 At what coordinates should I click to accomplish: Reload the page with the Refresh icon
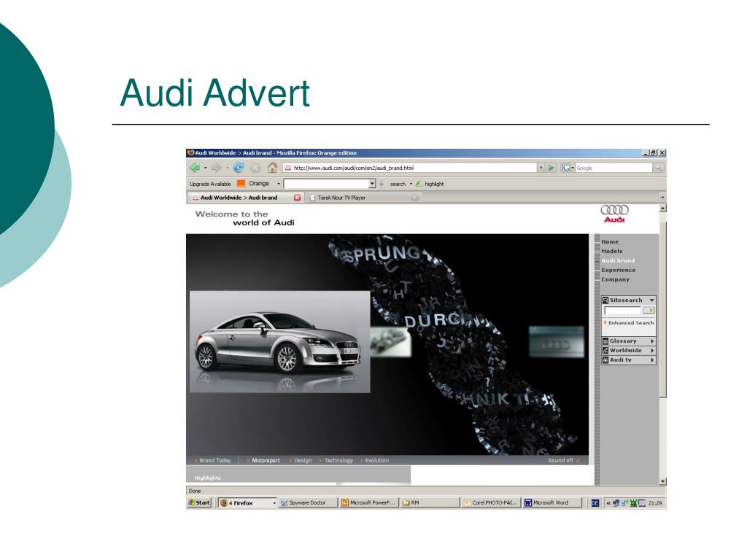239,168
